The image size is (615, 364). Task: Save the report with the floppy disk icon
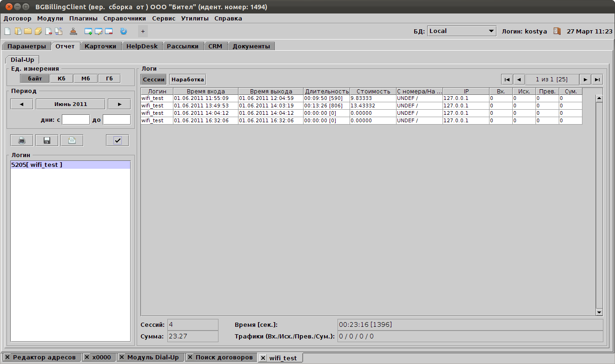[x=46, y=140]
